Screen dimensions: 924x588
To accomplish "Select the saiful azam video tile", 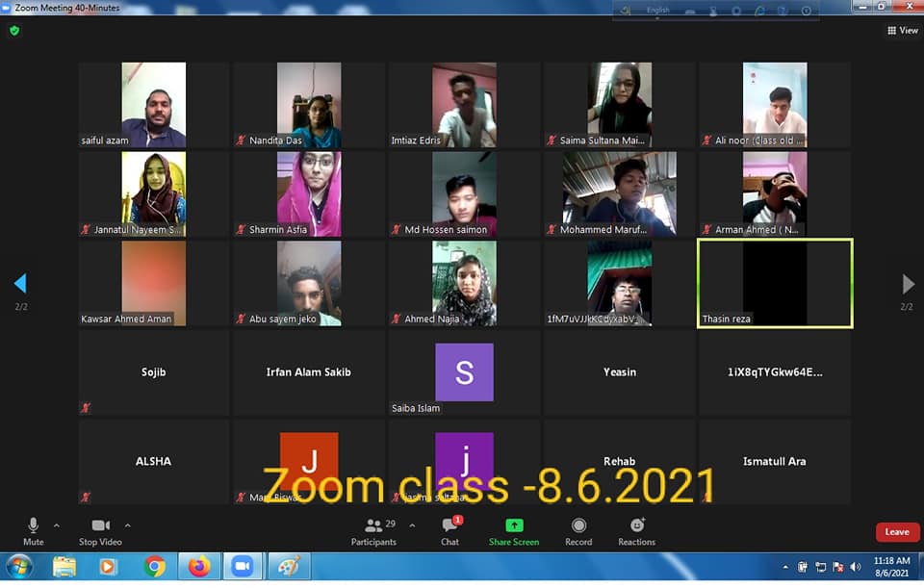I will (x=154, y=105).
